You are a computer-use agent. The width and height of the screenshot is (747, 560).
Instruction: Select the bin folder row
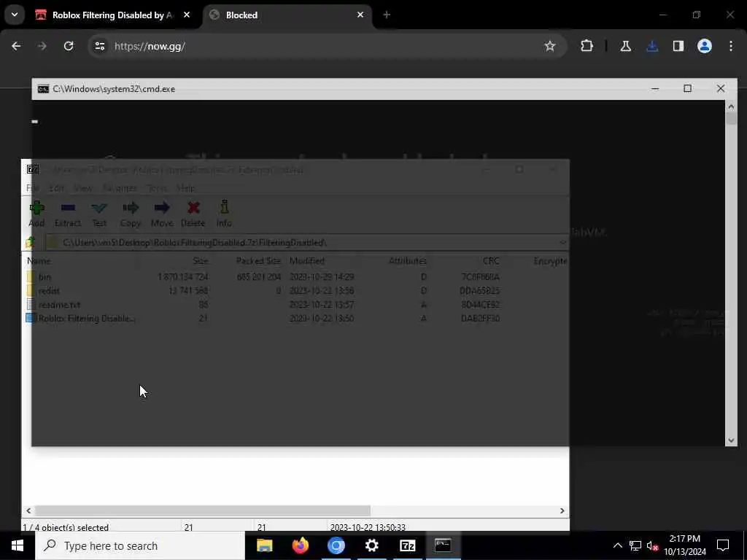tap(295, 276)
